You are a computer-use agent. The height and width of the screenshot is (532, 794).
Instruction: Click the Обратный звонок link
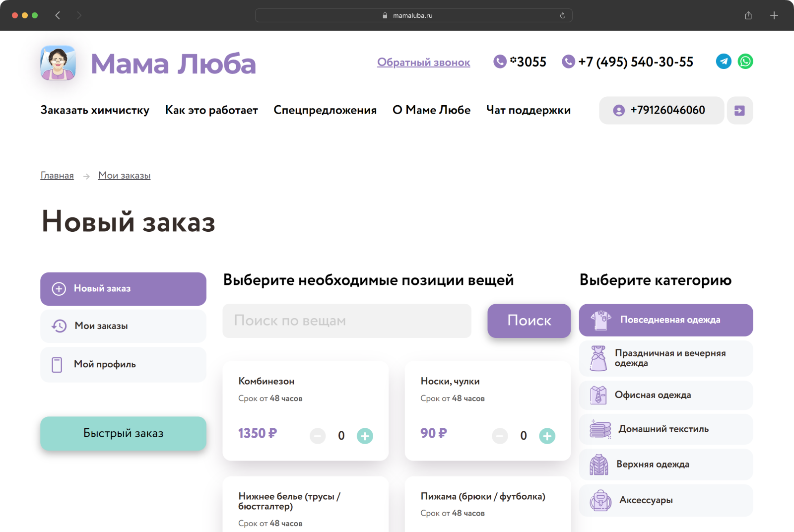423,63
